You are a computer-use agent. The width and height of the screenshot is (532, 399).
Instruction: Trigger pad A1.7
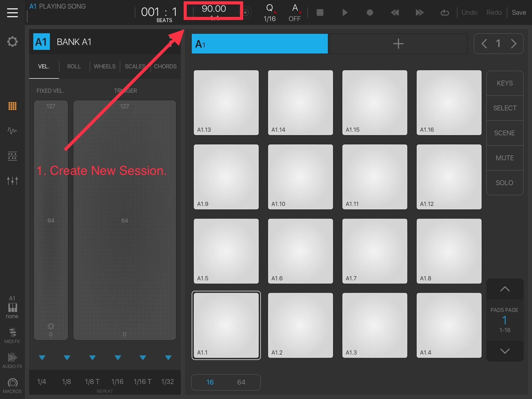click(x=375, y=251)
